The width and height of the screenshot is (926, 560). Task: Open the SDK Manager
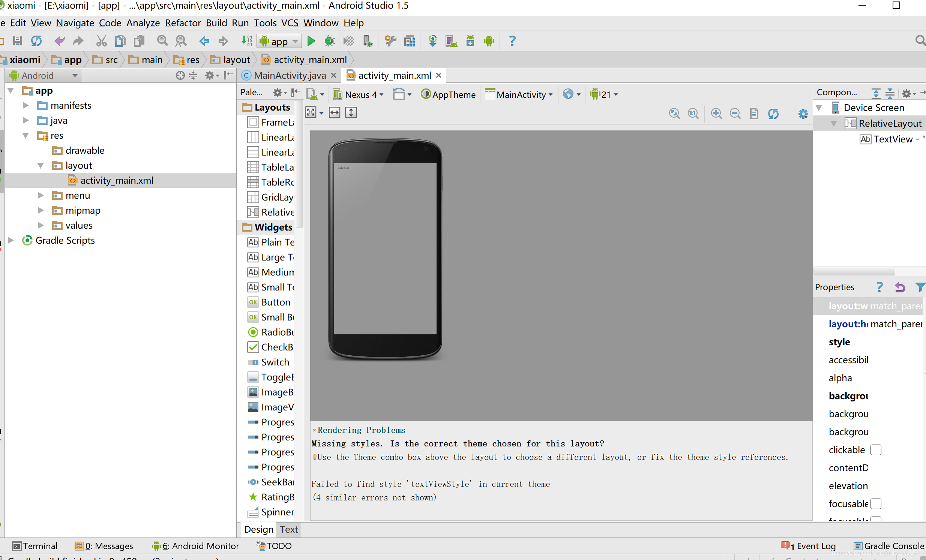tap(470, 40)
